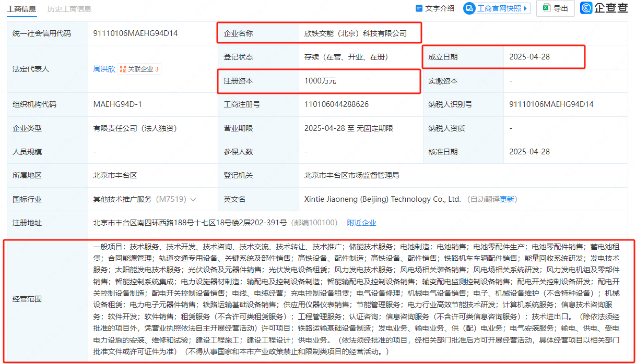The height and width of the screenshot is (364, 636).
Task: Click the 登记机关 label cell
Action: click(x=258, y=176)
